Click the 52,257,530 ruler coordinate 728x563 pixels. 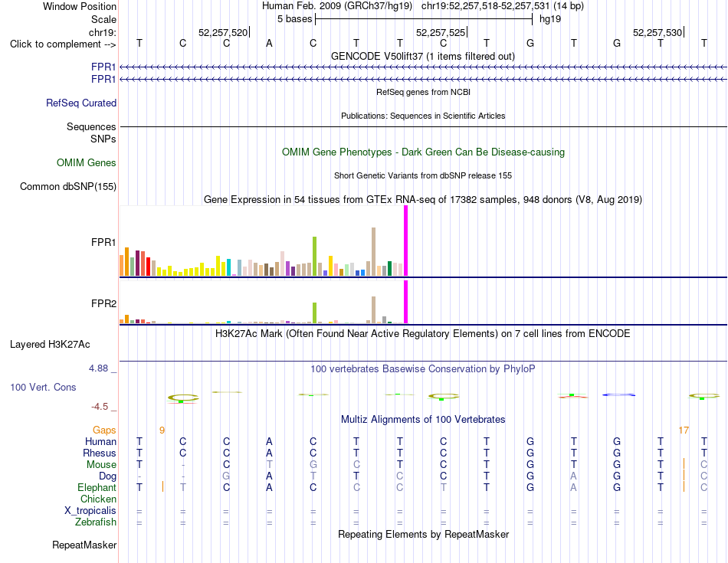(x=657, y=32)
